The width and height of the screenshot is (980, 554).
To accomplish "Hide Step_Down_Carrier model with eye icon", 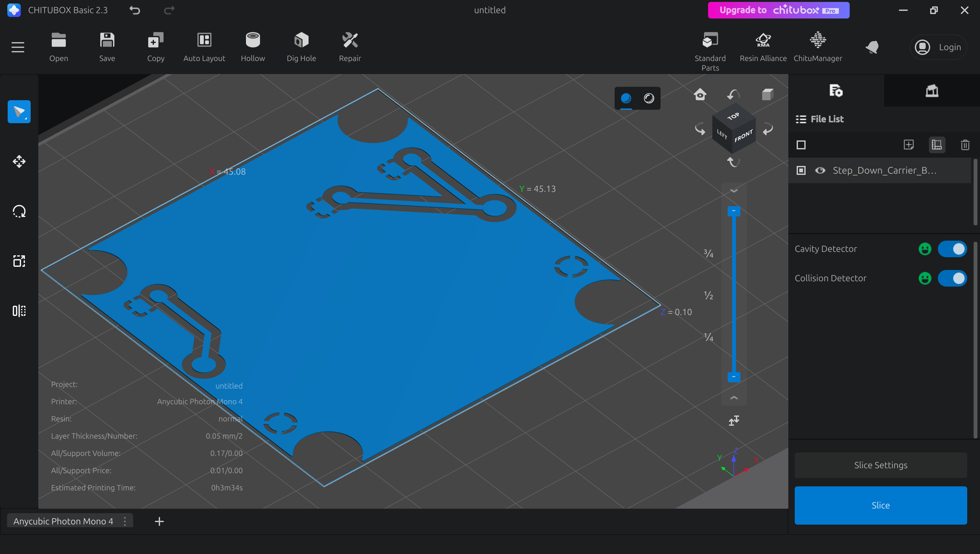I will [820, 170].
